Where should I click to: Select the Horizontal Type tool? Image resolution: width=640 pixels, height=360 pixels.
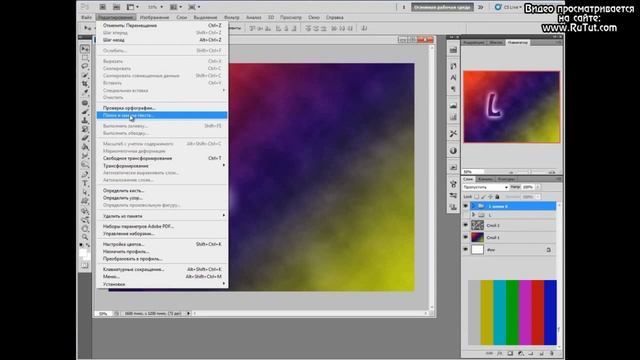tap(85, 183)
